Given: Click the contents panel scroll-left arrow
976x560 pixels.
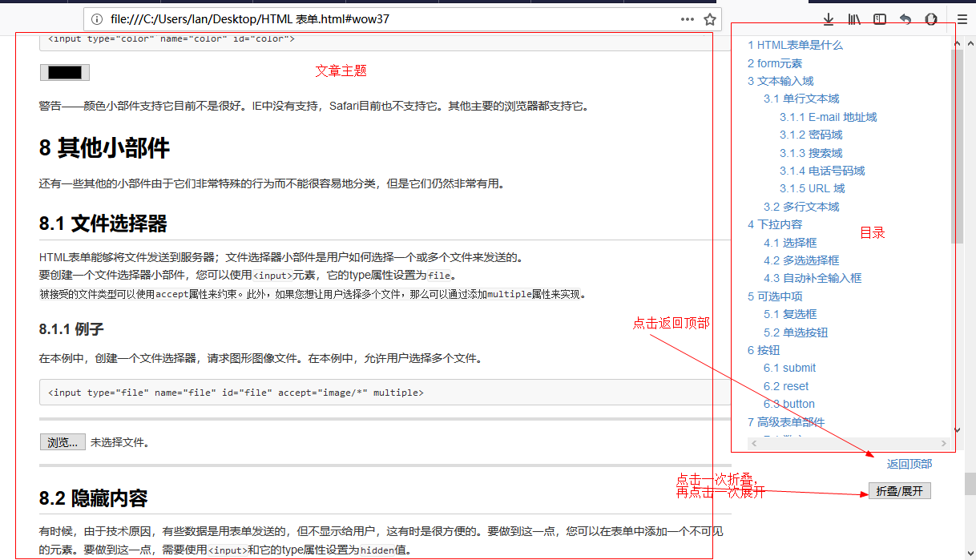Looking at the screenshot, I should (753, 443).
